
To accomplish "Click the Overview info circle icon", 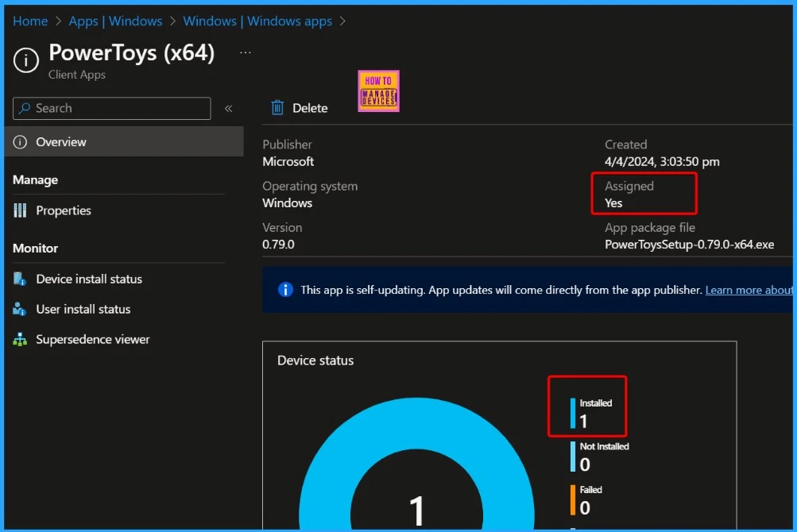I will click(x=20, y=142).
